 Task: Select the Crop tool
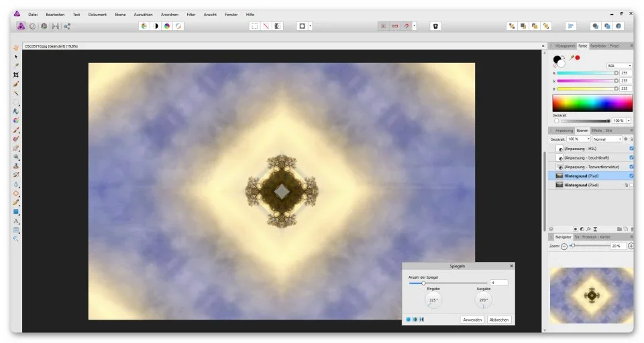click(x=16, y=74)
